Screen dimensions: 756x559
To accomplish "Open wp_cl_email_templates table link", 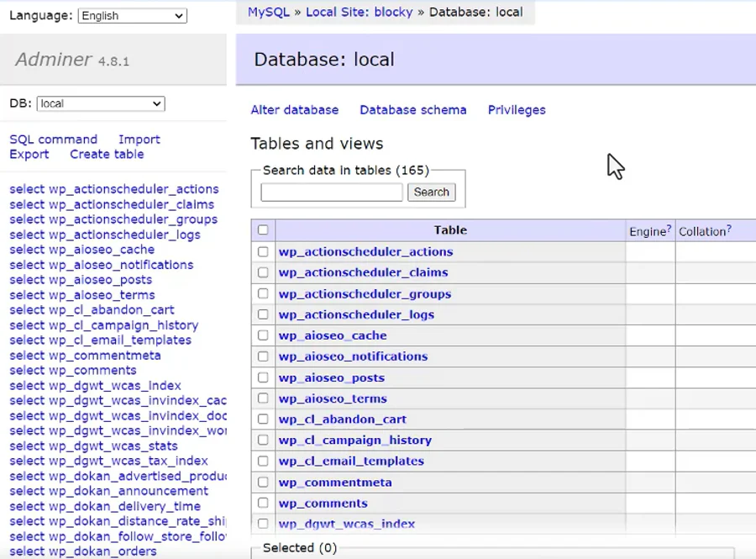I will click(x=351, y=461).
